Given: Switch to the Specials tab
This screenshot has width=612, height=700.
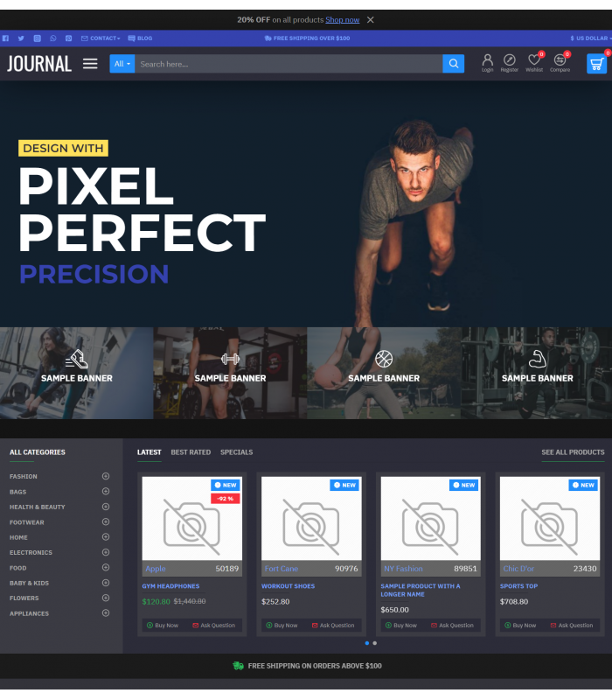Looking at the screenshot, I should pos(236,452).
